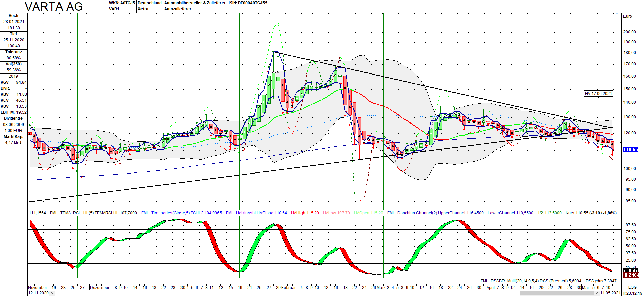The height and width of the screenshot is (296, 644).
Task: Click the low date 25.11.2020
Action: (x=14, y=40)
